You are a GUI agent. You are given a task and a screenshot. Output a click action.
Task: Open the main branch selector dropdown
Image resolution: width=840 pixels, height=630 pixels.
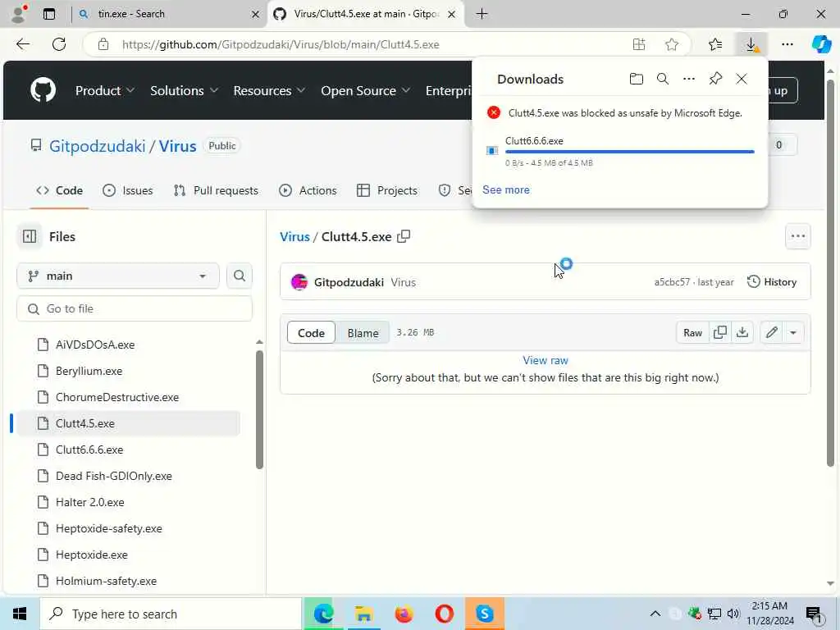[x=118, y=276]
